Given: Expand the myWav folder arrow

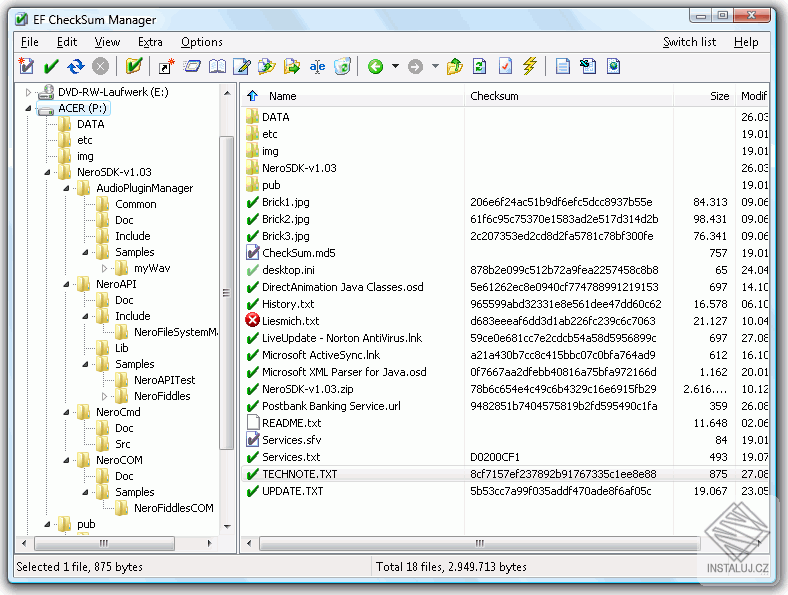Looking at the screenshot, I should (105, 268).
